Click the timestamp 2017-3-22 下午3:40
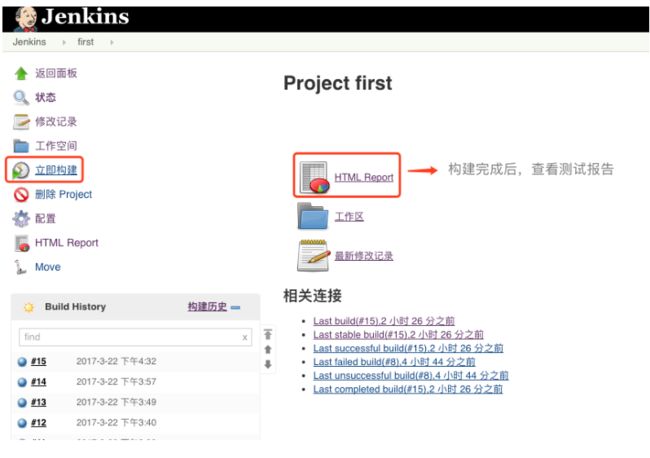Viewport: 650px width, 458px height. [x=116, y=423]
